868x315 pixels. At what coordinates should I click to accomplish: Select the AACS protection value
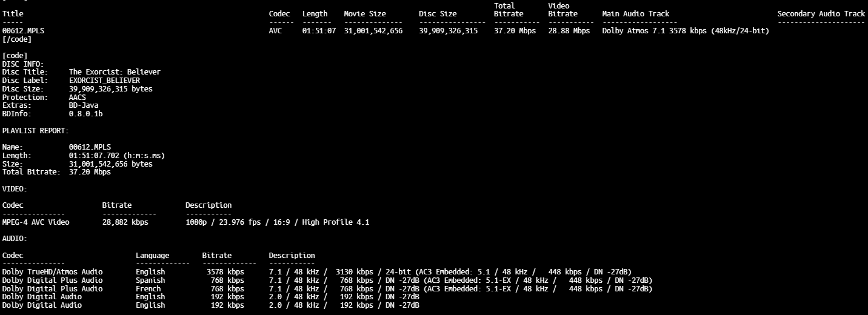point(77,98)
